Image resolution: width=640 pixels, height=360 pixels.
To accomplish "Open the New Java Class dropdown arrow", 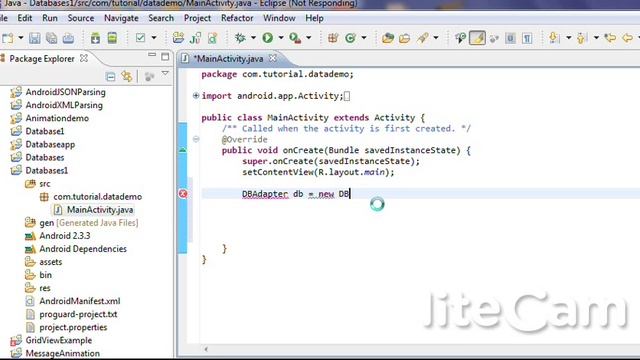I will 364,38.
